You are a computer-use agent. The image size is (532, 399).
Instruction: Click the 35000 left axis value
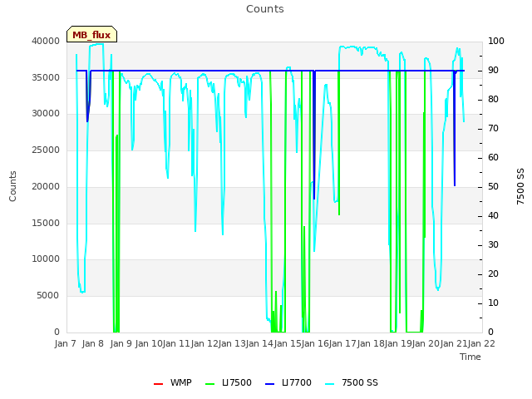46,77
